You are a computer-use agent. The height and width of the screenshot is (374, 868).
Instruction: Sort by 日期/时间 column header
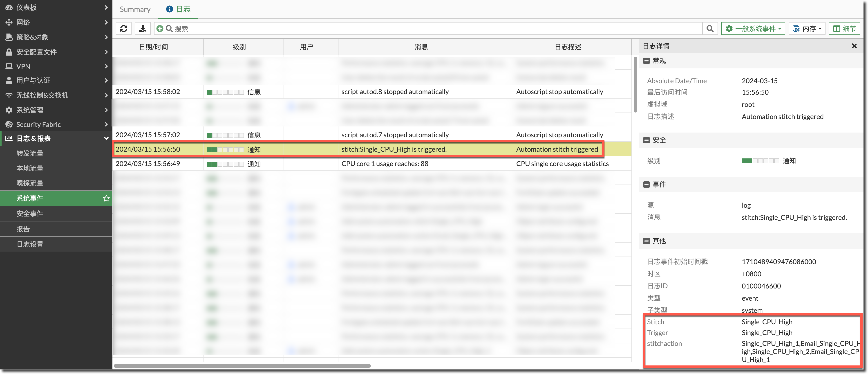pyautogui.click(x=158, y=47)
